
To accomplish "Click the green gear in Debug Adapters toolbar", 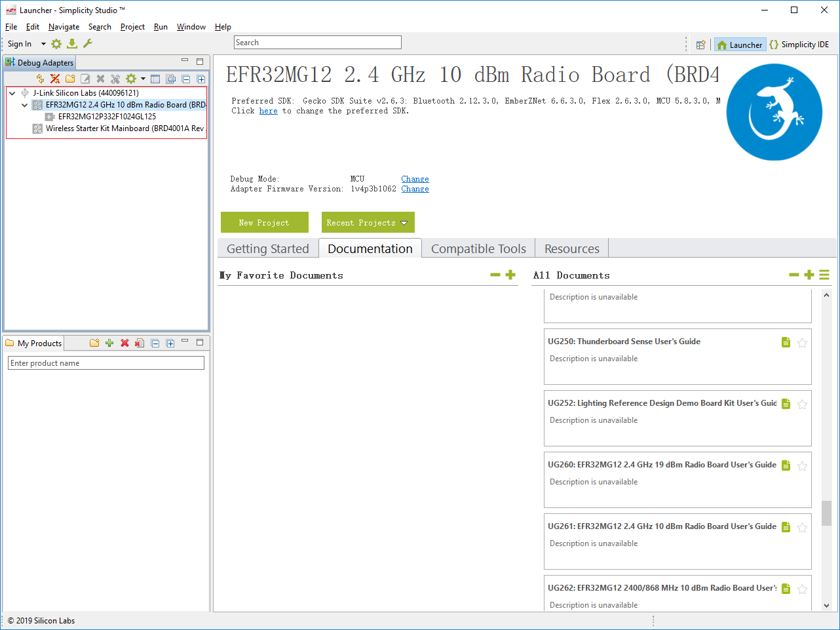I will click(x=131, y=79).
